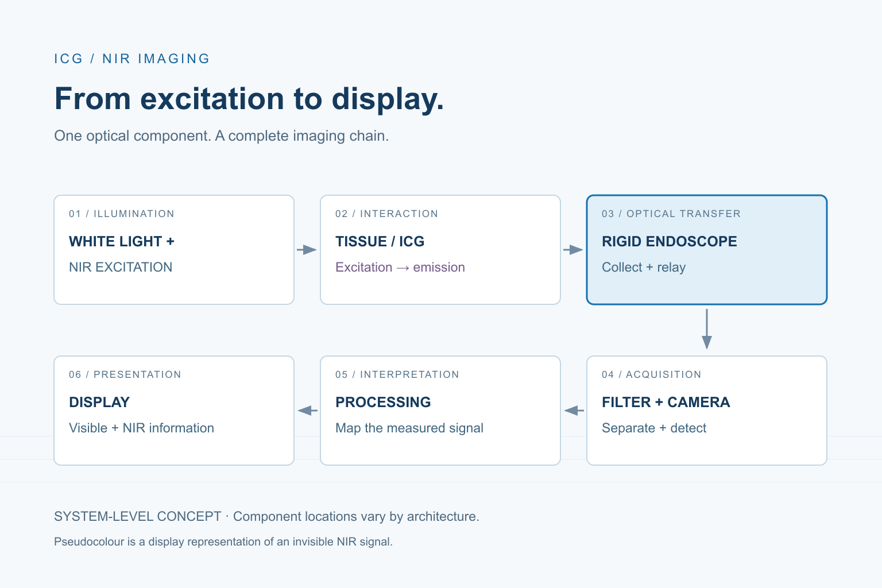Image resolution: width=882 pixels, height=588 pixels.
Task: Select the "PROCESSING" card title
Action: (x=383, y=402)
